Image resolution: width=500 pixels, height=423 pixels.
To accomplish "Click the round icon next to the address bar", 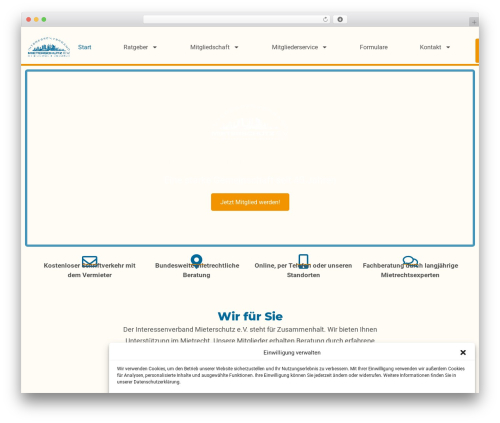I will (340, 19).
